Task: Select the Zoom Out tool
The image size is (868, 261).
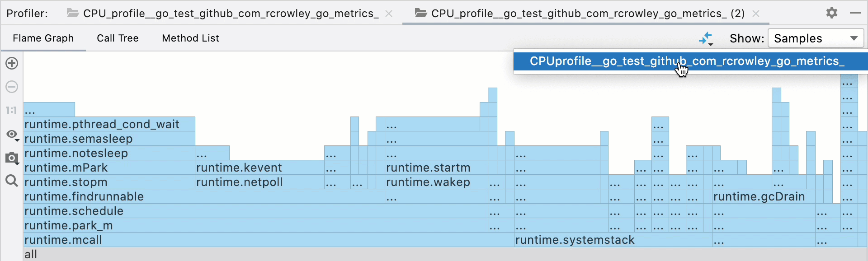Action: pos(11,87)
